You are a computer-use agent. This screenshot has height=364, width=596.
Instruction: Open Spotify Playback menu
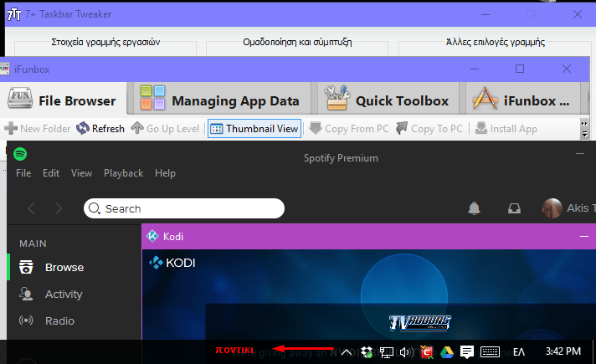(124, 173)
